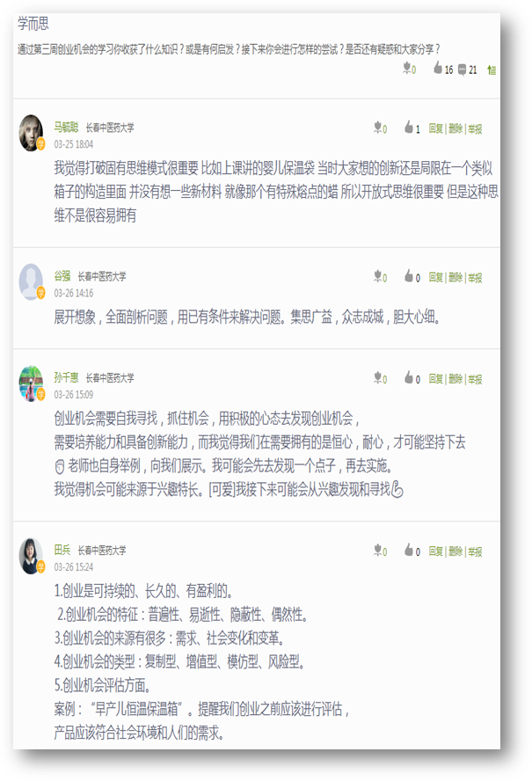
Task: Click 删除 on 谷强's comment
Action: 455,277
